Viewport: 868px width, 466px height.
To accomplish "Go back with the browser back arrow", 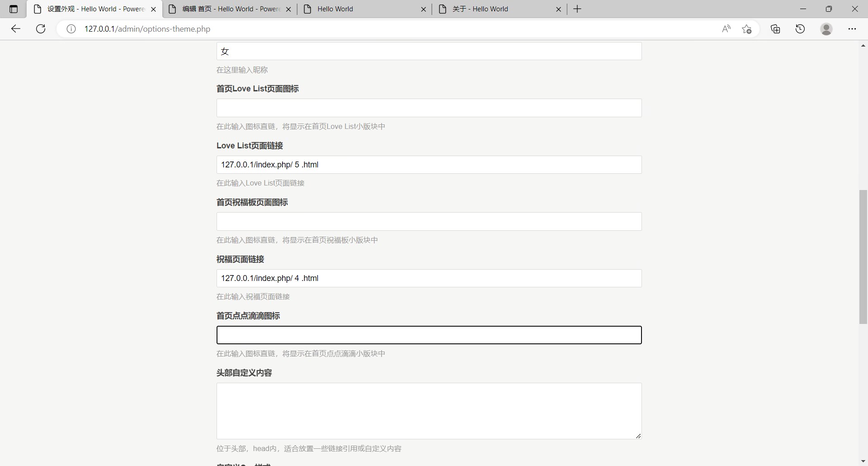I will tap(16, 29).
